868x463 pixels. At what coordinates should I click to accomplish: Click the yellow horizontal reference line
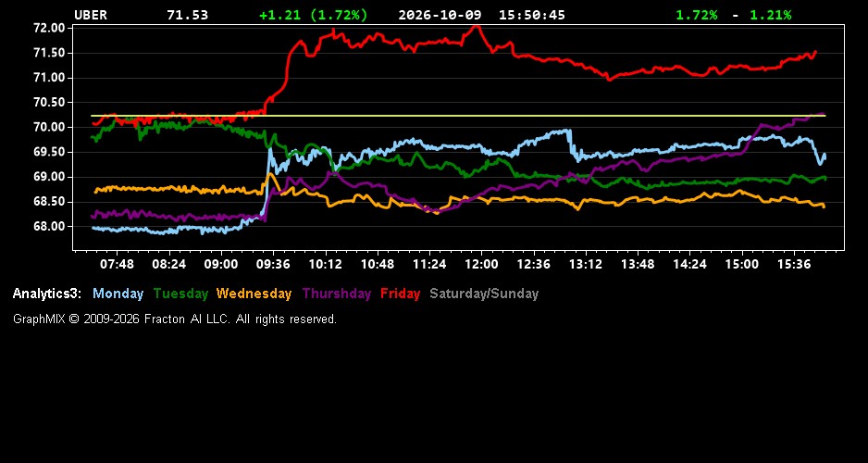click(x=458, y=116)
